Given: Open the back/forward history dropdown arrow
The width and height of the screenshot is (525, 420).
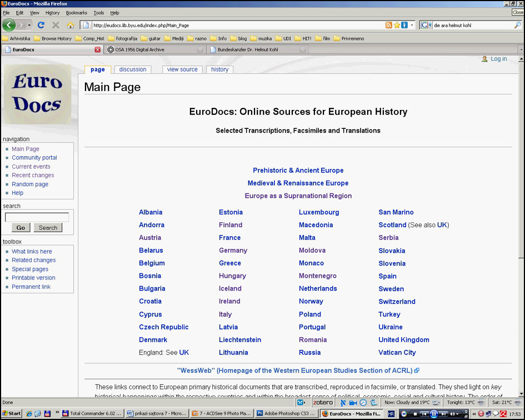Looking at the screenshot, I should (x=29, y=25).
